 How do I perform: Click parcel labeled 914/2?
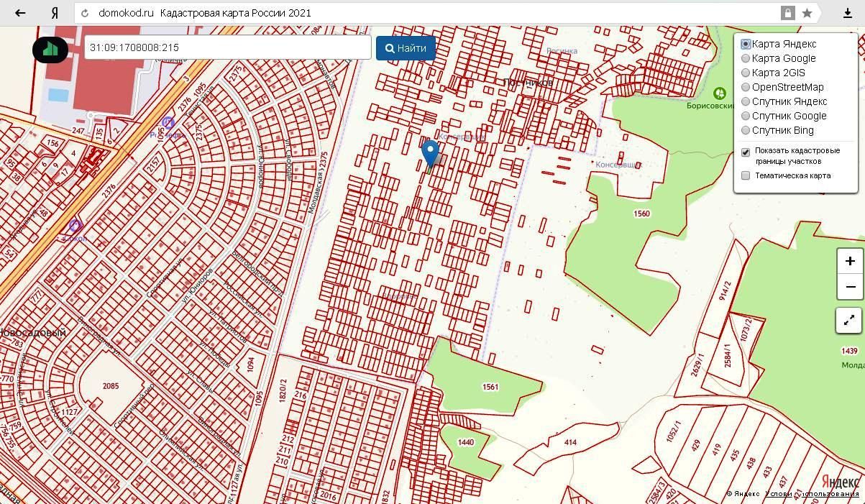[726, 290]
